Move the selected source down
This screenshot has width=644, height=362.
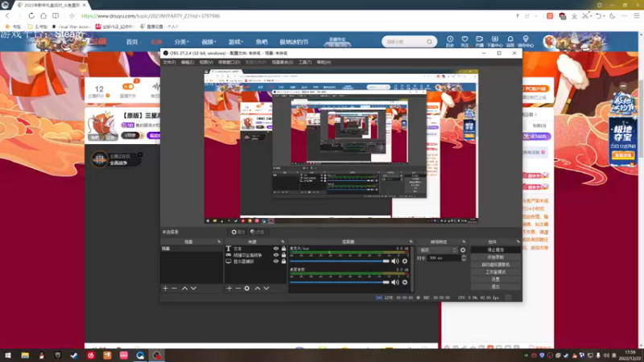click(266, 289)
